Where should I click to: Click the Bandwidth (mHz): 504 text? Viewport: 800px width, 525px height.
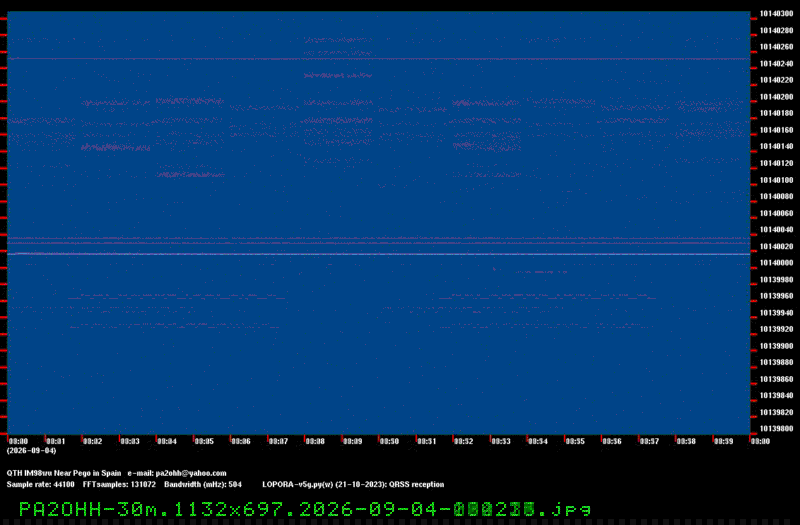pos(203,484)
